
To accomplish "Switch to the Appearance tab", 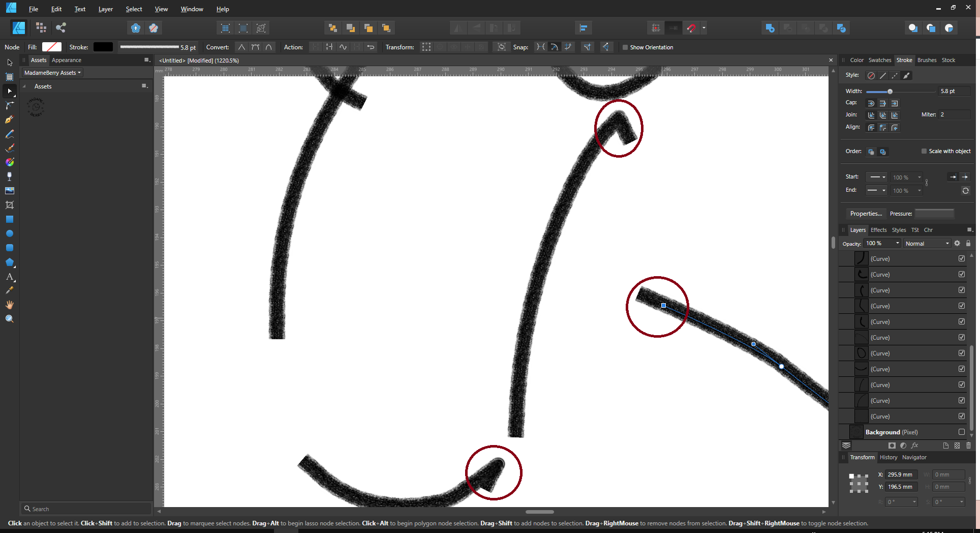I will tap(66, 60).
